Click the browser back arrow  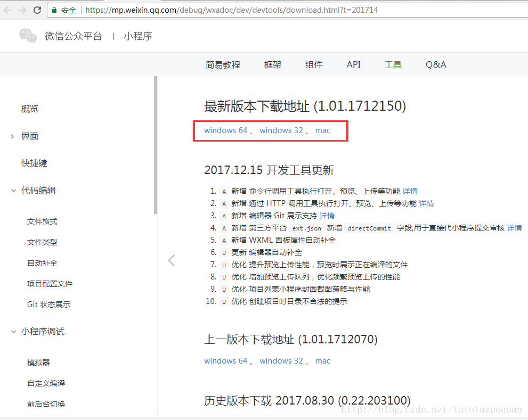pos(7,10)
